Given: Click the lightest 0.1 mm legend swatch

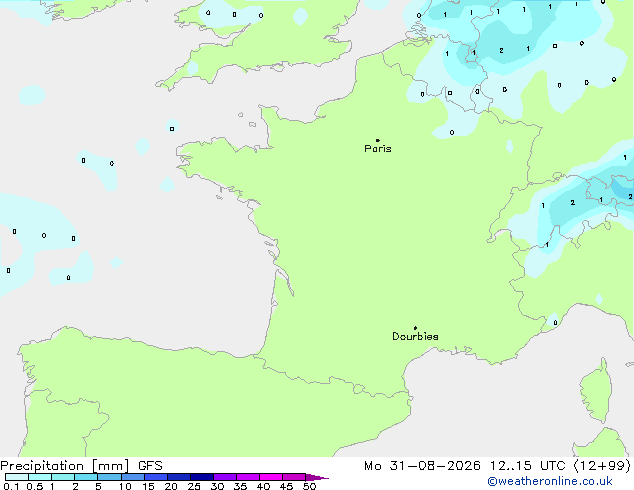Looking at the screenshot, I should coord(17,477).
